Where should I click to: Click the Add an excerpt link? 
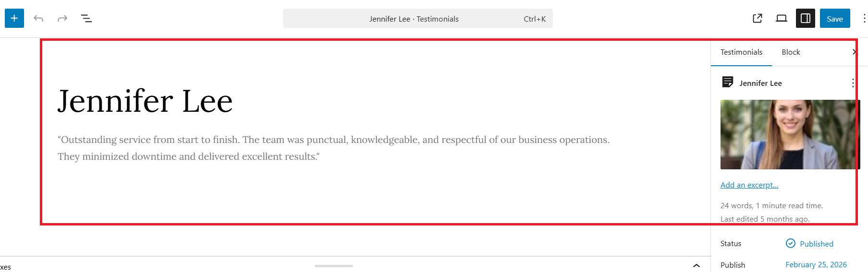coord(749,185)
